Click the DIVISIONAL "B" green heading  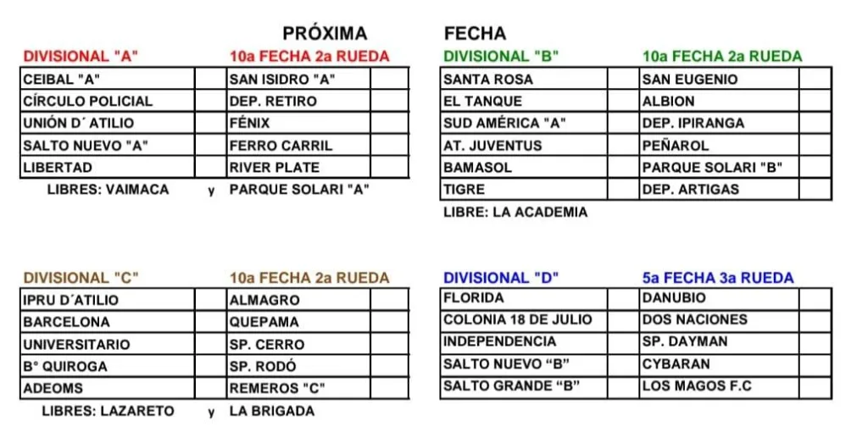(x=501, y=57)
